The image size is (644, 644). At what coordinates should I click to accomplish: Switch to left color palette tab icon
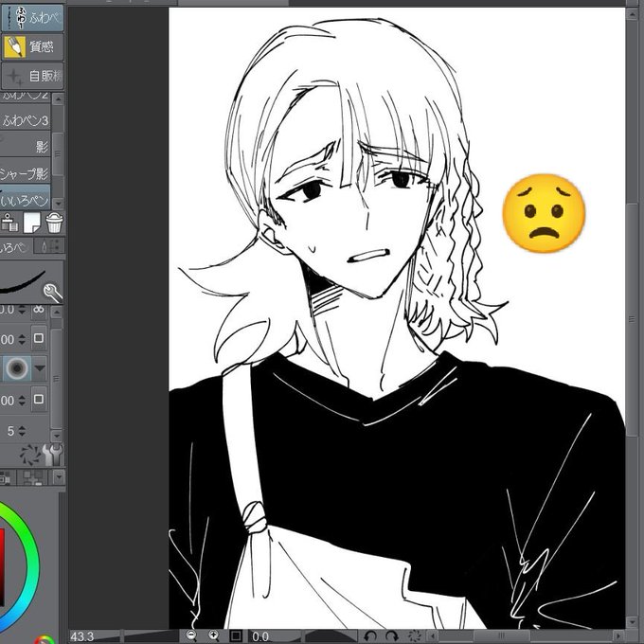coord(7,477)
